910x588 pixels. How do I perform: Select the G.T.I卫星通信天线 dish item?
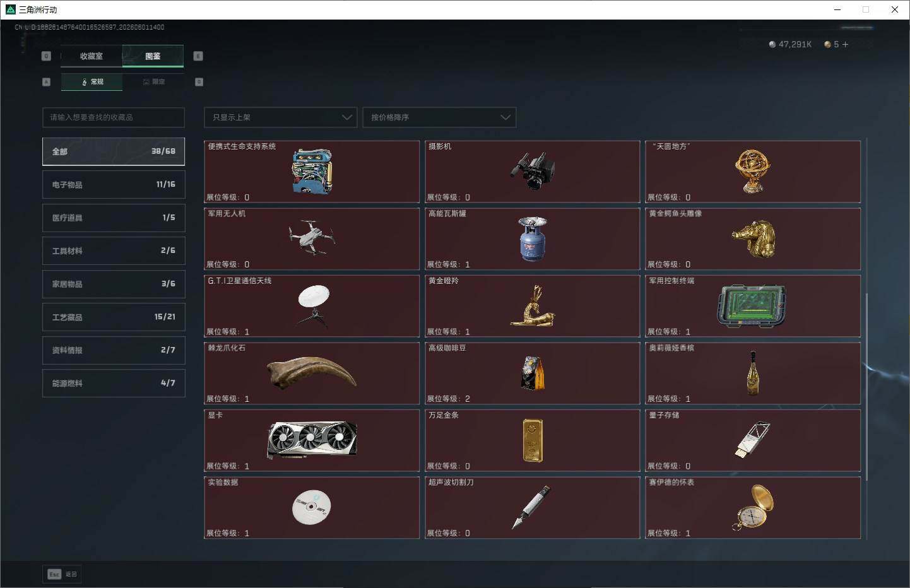point(312,306)
